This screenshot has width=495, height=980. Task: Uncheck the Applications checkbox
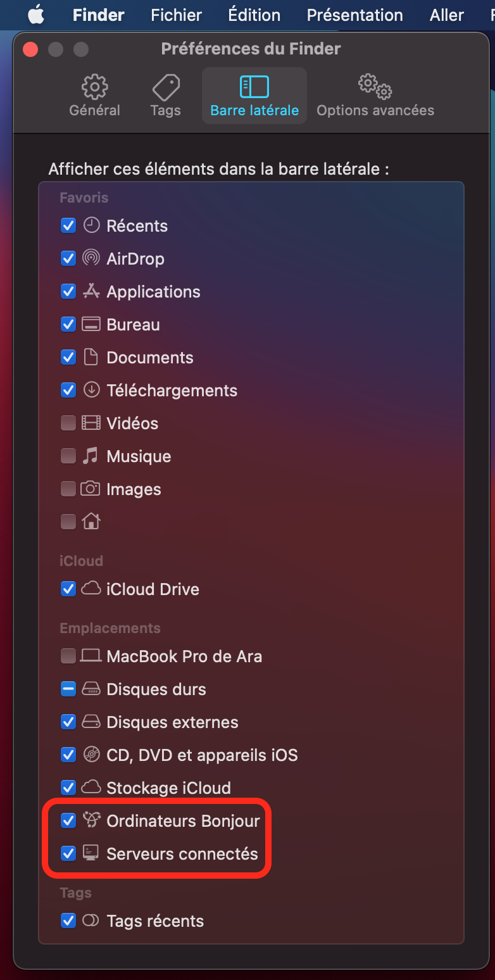pyautogui.click(x=68, y=291)
